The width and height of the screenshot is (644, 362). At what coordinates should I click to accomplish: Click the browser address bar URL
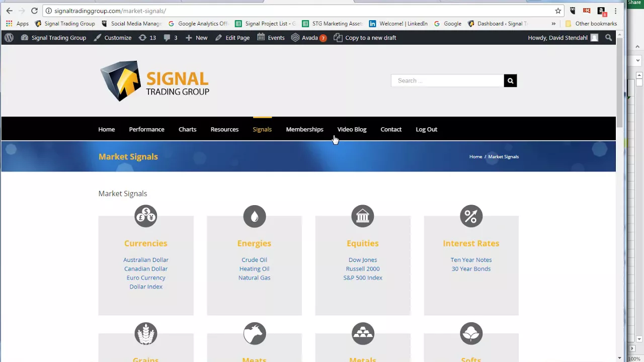[x=110, y=11]
